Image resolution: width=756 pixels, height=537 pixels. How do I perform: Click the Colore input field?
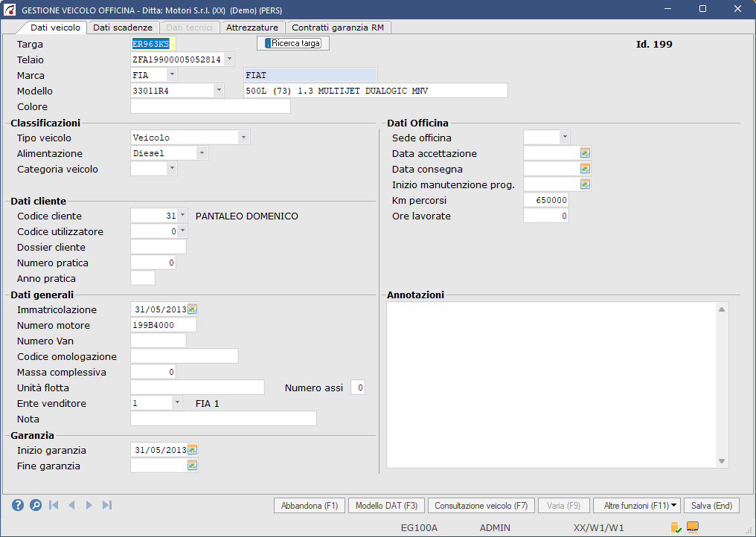(x=210, y=106)
